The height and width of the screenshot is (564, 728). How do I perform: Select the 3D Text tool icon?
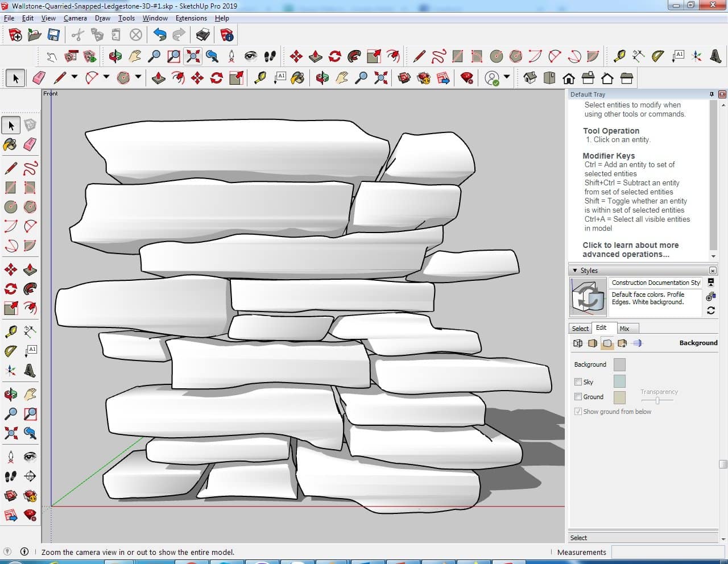(x=715, y=56)
